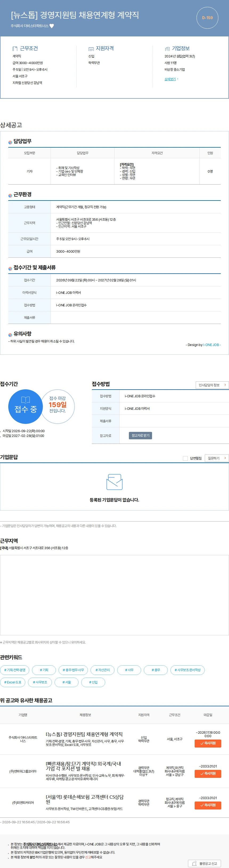Click the 접수 중 status circle
The width and height of the screenshot is (229, 868).
pyautogui.click(x=25, y=406)
